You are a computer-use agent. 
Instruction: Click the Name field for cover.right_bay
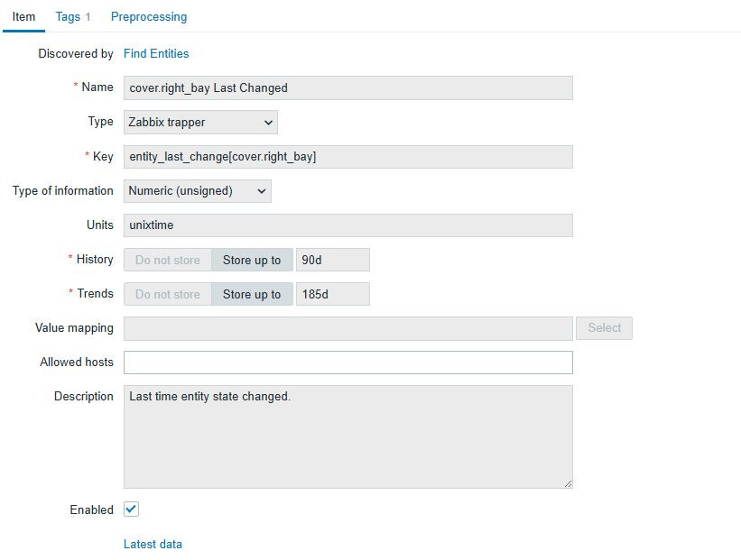click(x=347, y=87)
